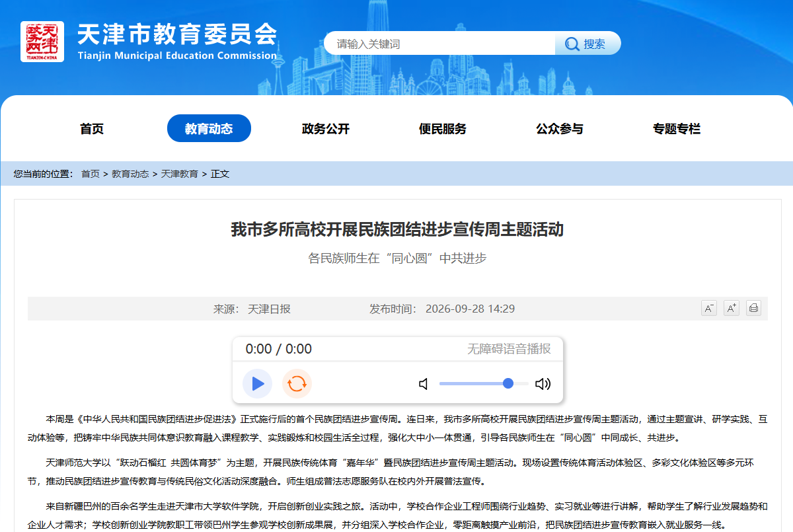This screenshot has width=793, height=532.
Task: Click the 天津教育 breadcrumb link
Action: [x=180, y=174]
